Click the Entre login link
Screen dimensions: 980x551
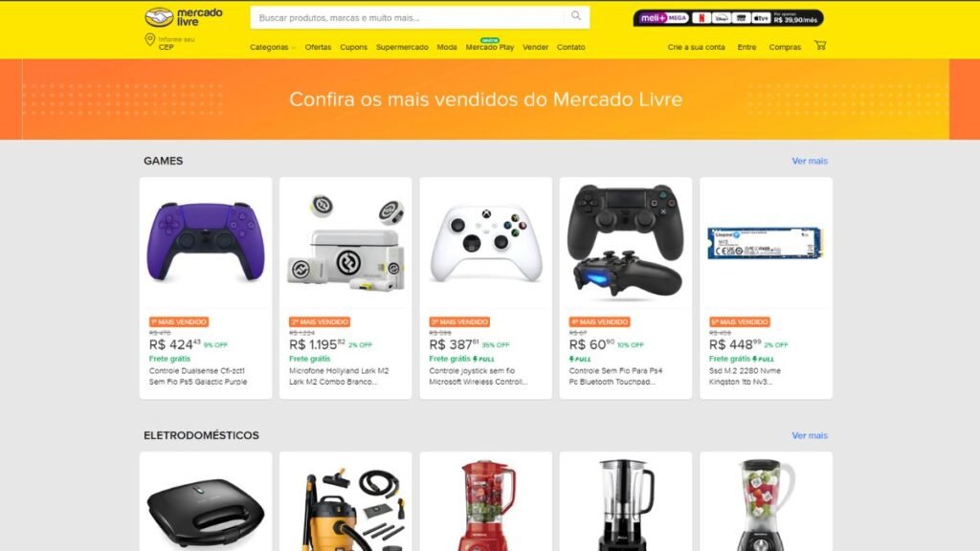(x=746, y=48)
